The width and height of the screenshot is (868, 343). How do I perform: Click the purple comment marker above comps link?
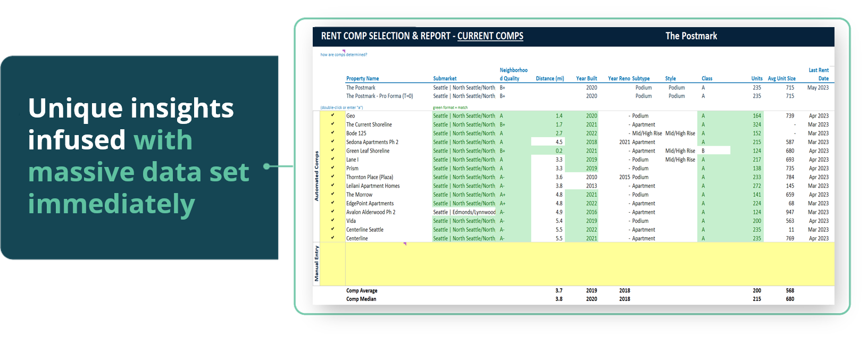(344, 51)
